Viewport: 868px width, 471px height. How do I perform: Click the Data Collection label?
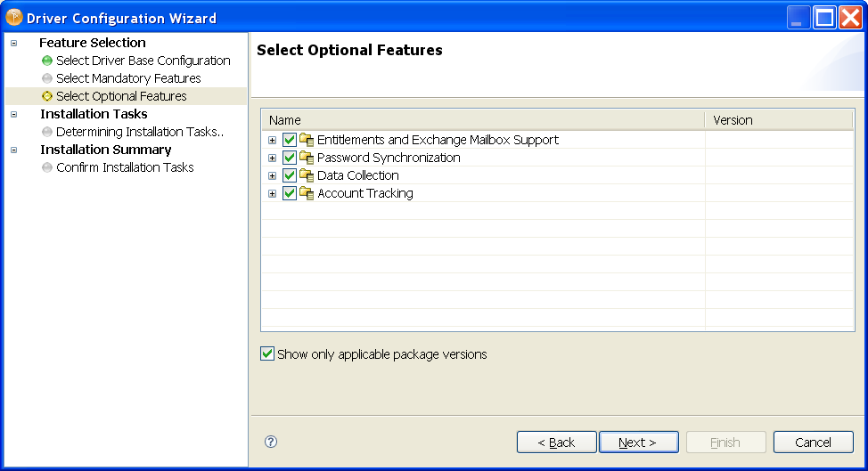click(357, 175)
